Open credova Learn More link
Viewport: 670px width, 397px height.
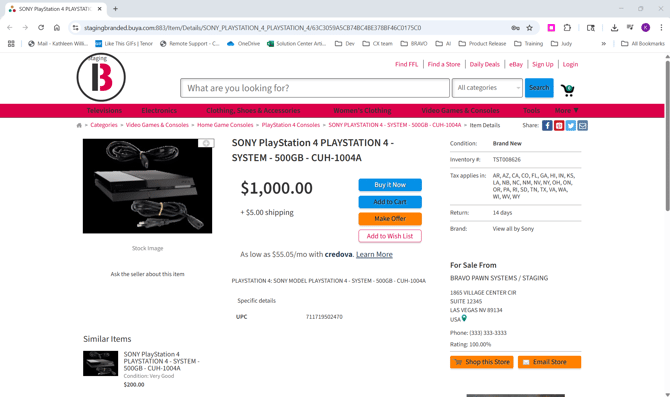point(374,254)
